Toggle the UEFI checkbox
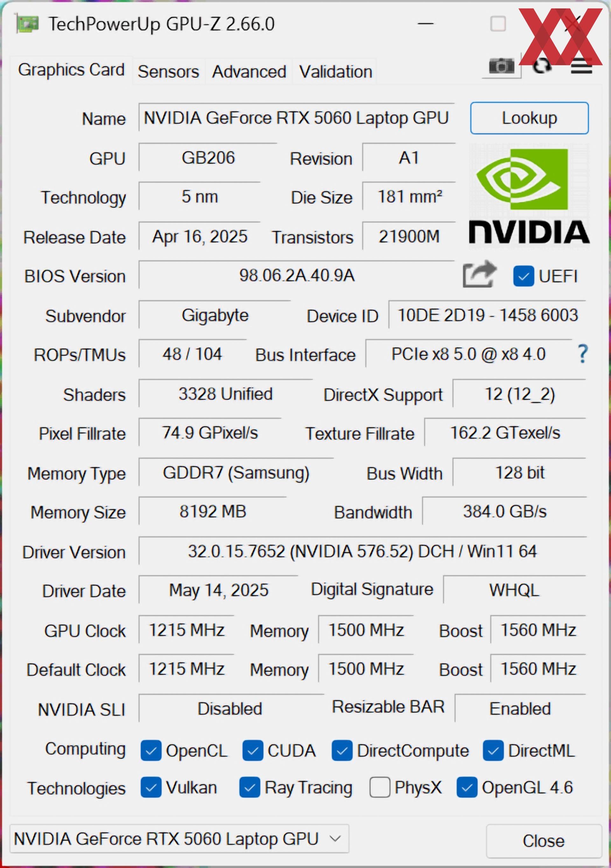 (523, 276)
